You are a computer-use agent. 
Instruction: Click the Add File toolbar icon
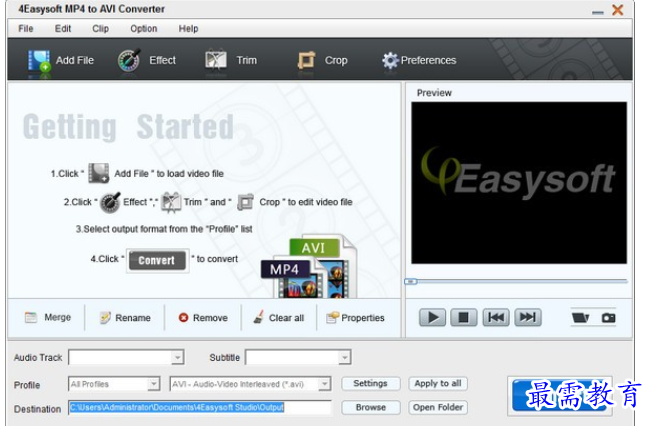tap(39, 61)
